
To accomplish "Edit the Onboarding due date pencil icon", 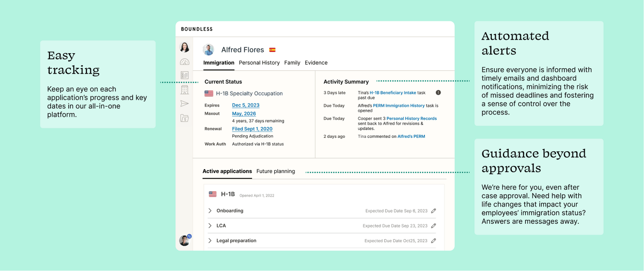I will [434, 211].
